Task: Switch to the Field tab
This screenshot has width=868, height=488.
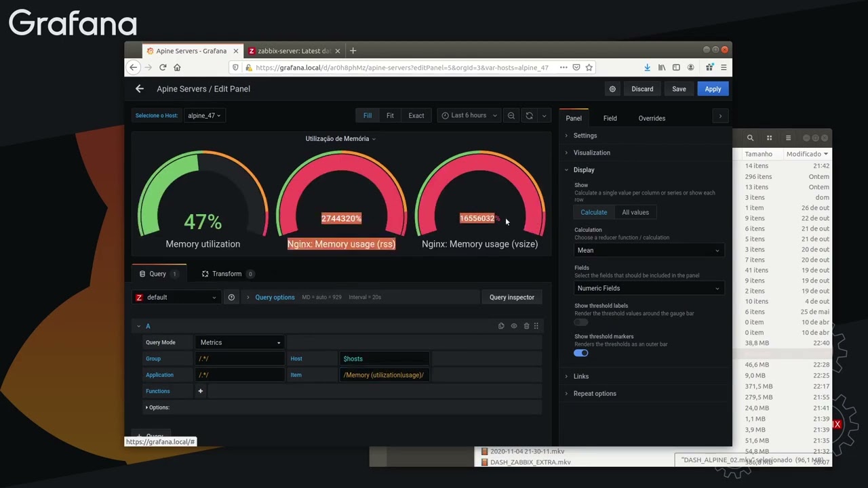Action: coord(610,118)
